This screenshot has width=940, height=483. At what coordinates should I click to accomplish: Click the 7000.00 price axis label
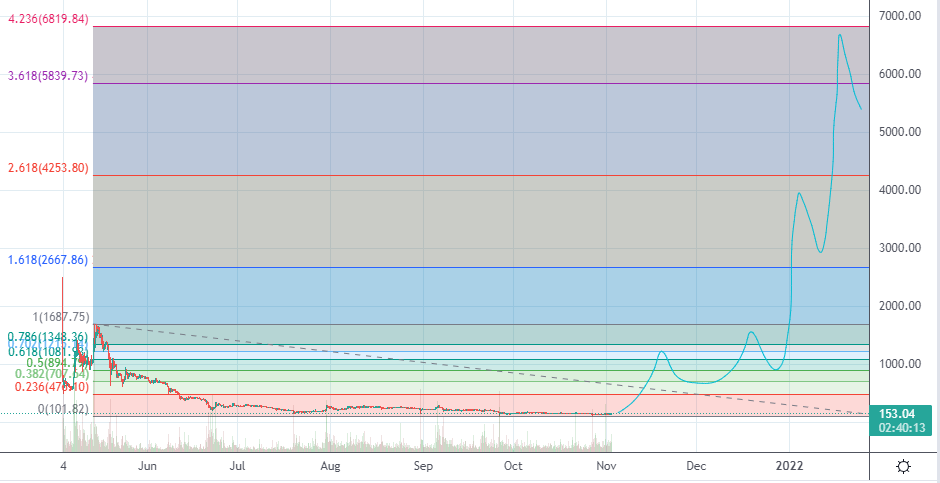[900, 16]
